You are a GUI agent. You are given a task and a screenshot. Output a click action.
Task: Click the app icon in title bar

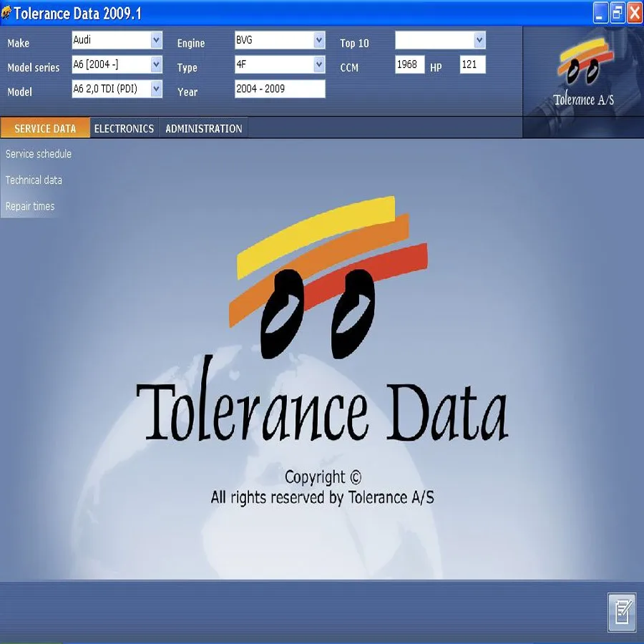coord(6,13)
